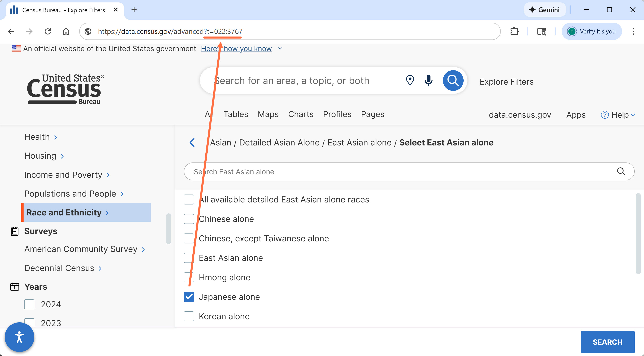Click the blue magnifier search button
The height and width of the screenshot is (356, 644).
pos(453,80)
